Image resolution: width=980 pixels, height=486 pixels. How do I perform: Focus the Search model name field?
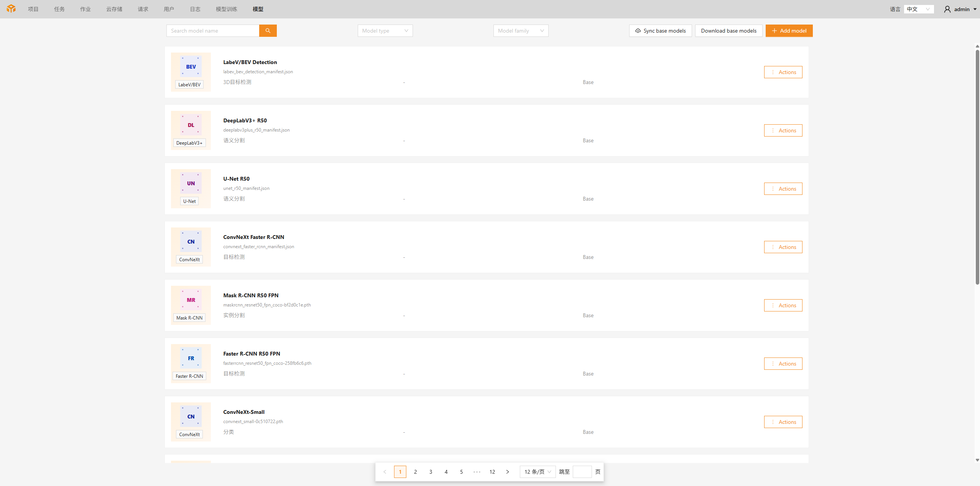(x=213, y=31)
